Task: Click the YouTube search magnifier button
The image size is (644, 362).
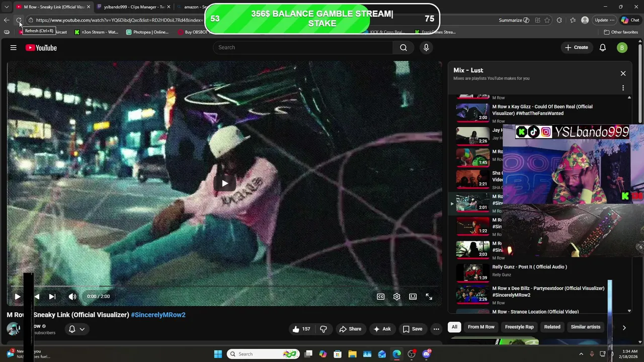Action: (404, 47)
